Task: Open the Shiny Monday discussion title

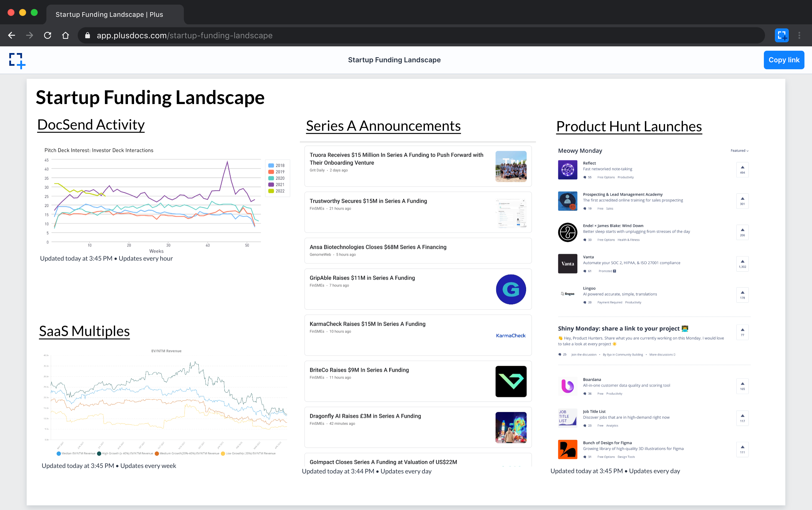Action: click(623, 328)
